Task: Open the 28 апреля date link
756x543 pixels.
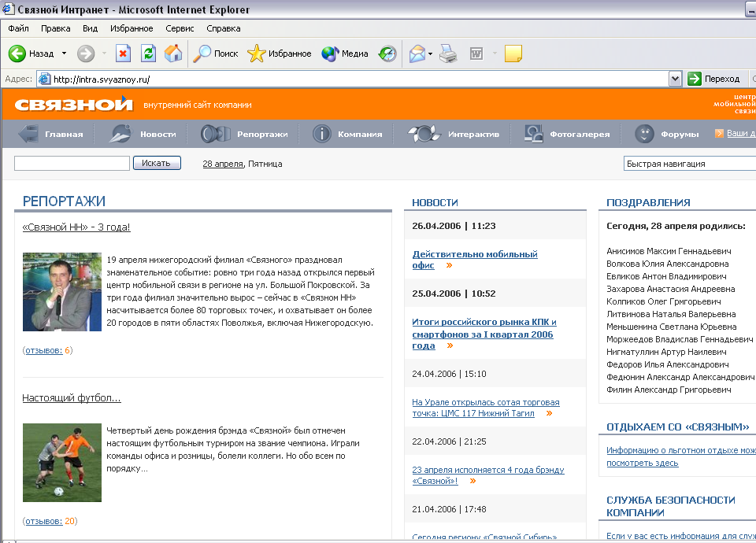Action: (x=223, y=164)
